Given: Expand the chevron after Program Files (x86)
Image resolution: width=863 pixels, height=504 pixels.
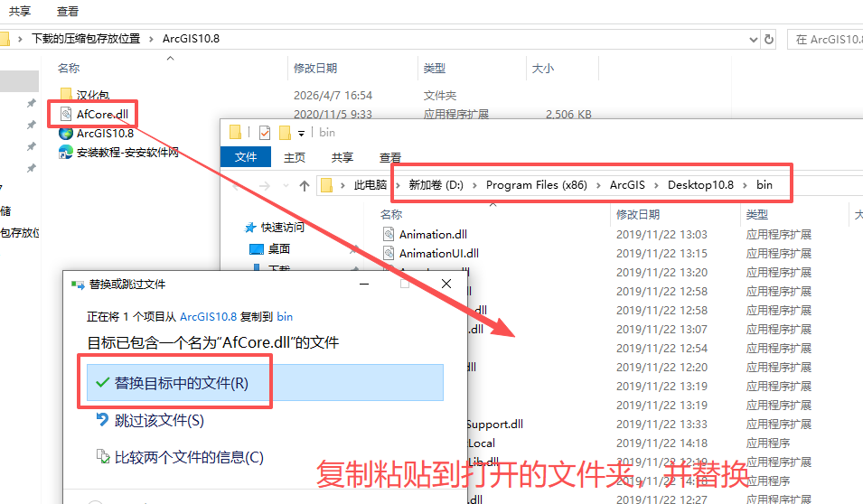Looking at the screenshot, I should pos(598,185).
